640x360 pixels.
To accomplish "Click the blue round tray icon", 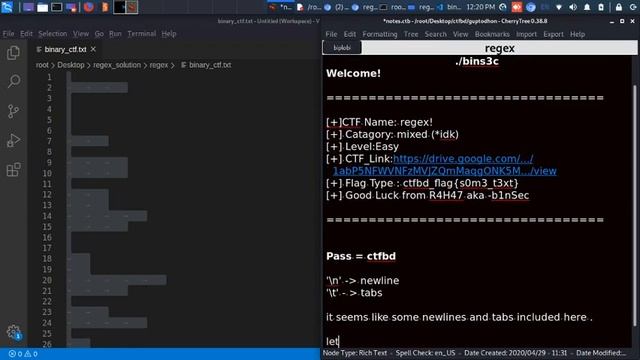I will click(x=531, y=7).
